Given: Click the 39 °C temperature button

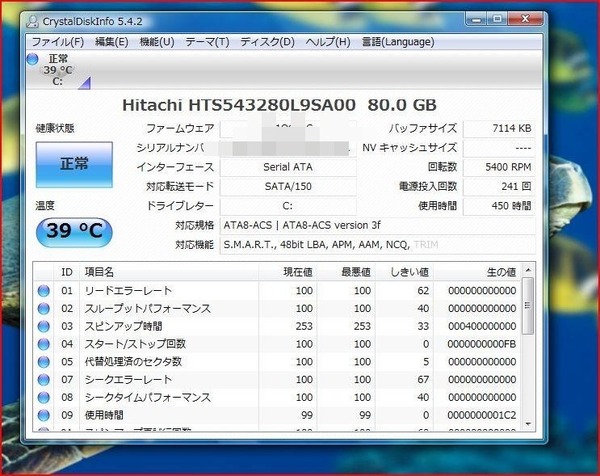Looking at the screenshot, I should click(x=74, y=231).
